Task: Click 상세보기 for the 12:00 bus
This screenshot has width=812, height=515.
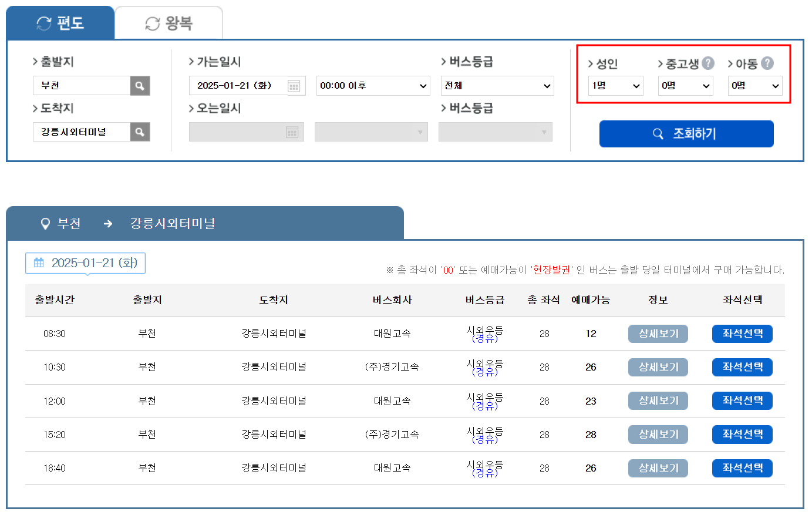Action: (658, 400)
